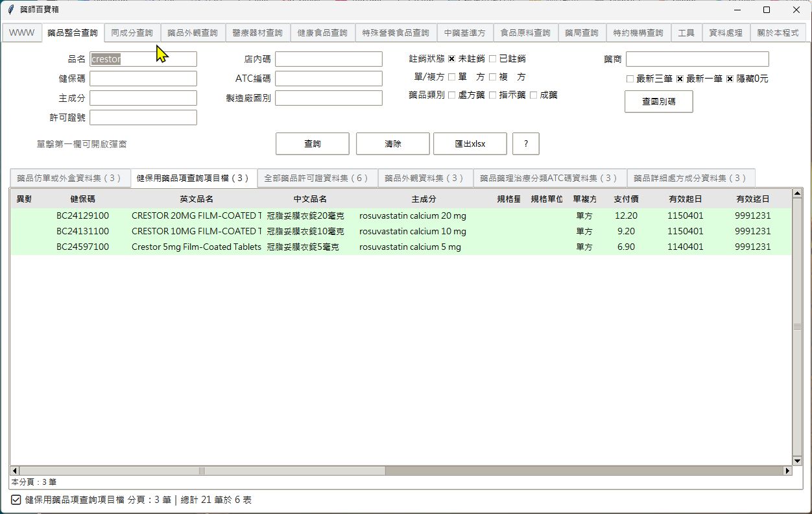Sort by the 支付價 column header

point(626,199)
